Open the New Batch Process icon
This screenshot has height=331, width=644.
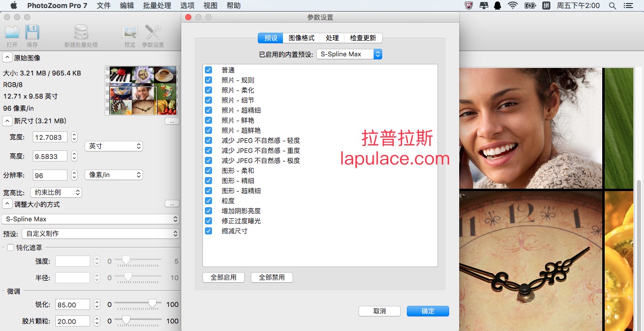click(81, 33)
